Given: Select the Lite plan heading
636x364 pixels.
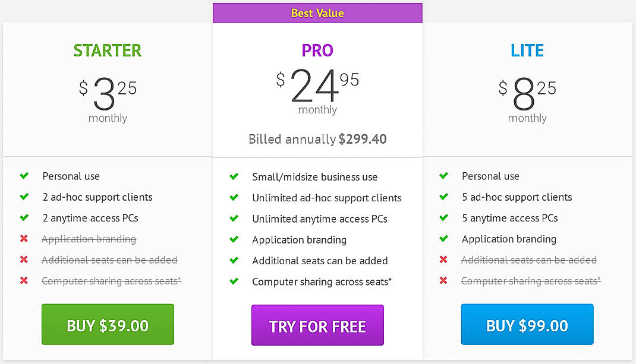Looking at the screenshot, I should [527, 50].
